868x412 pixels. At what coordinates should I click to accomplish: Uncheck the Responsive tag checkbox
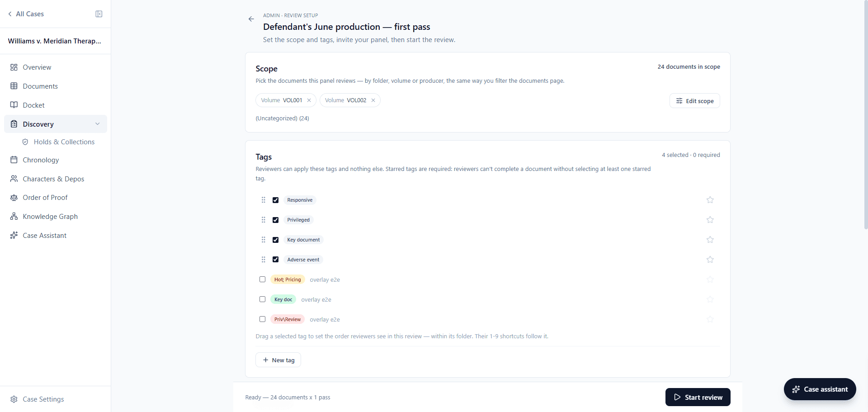click(275, 200)
